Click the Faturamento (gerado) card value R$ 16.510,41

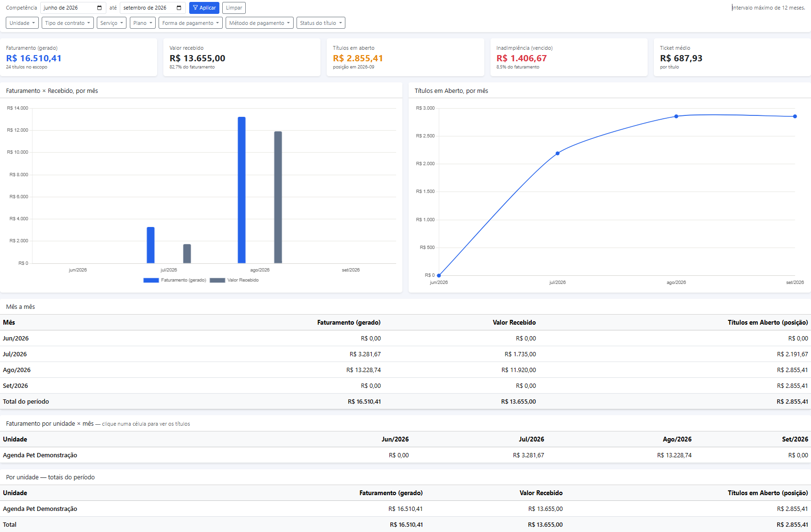34,58
